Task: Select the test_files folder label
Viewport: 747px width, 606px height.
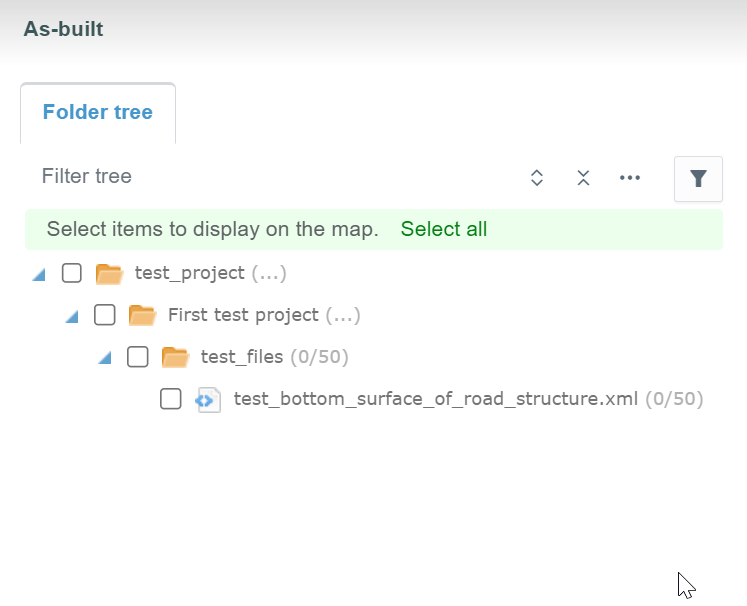Action: coord(242,357)
